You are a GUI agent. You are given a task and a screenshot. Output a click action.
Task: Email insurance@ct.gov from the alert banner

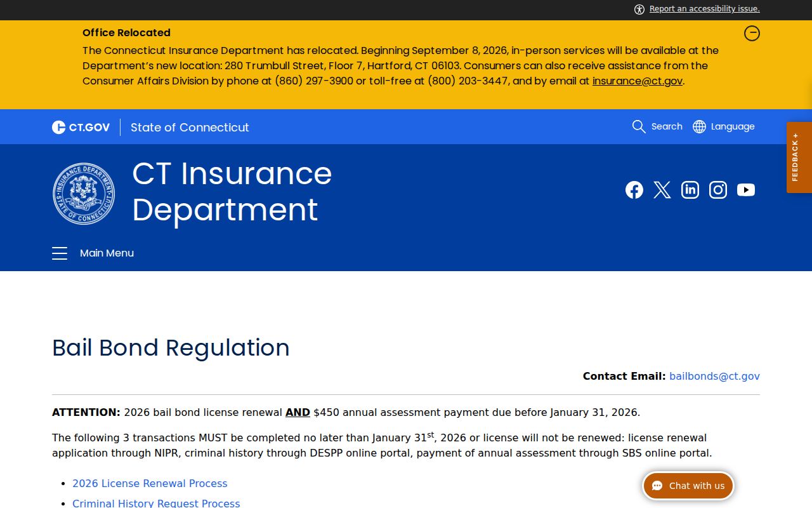click(638, 81)
